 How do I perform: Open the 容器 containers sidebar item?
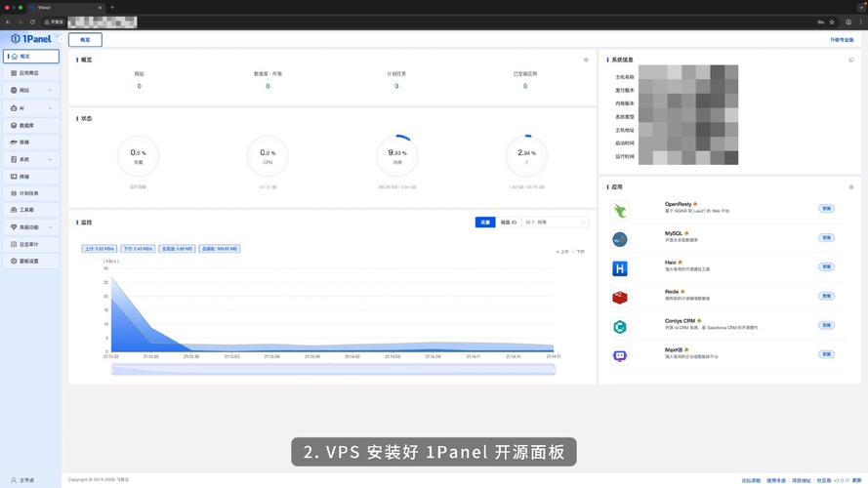[31, 142]
